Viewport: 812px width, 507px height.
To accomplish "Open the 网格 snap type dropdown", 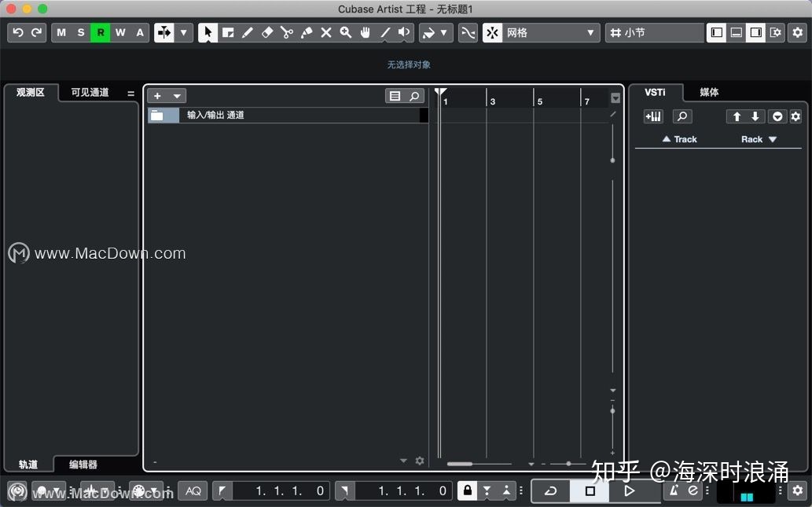I will (x=551, y=33).
